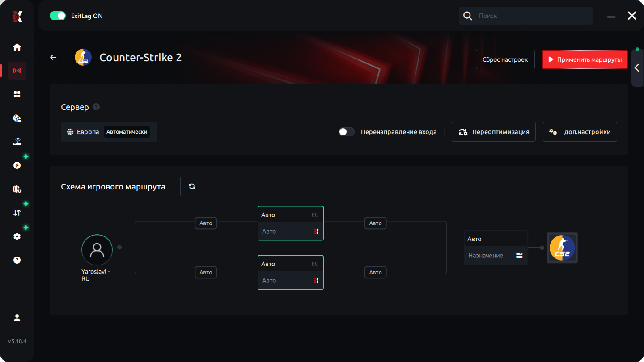
Task: Open the settings gear in sidebar
Action: point(17,236)
